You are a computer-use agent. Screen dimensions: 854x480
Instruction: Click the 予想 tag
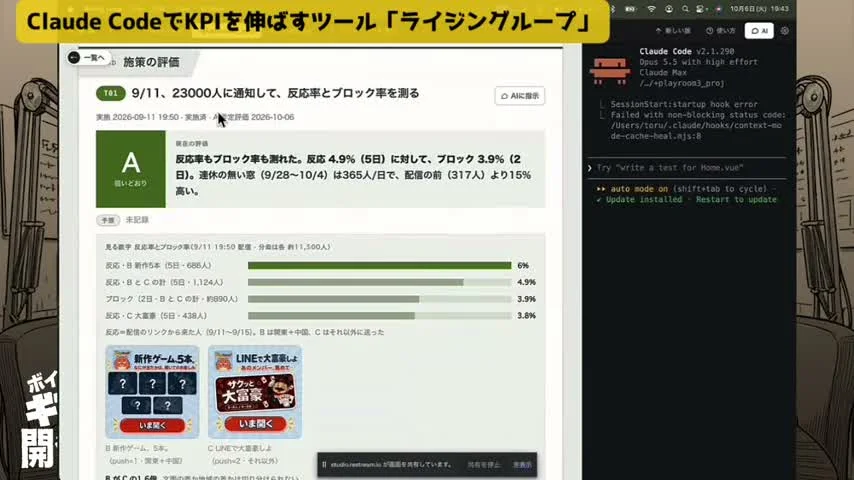[108, 220]
